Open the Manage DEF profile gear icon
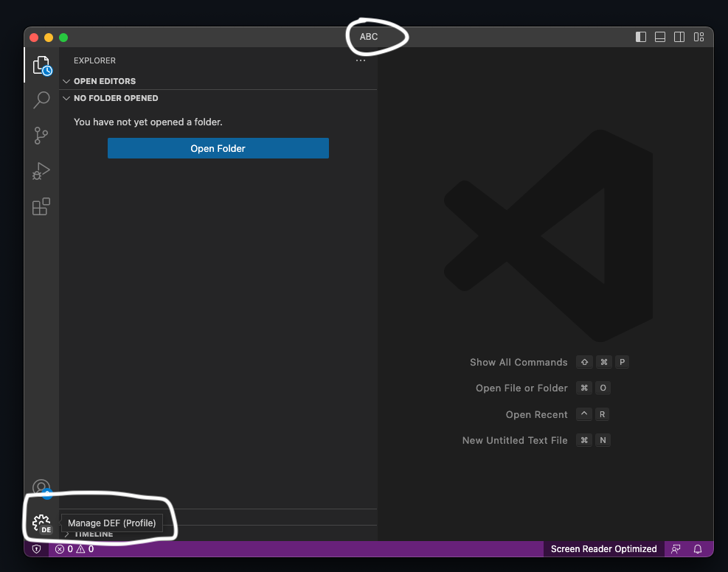The width and height of the screenshot is (728, 572). click(41, 523)
